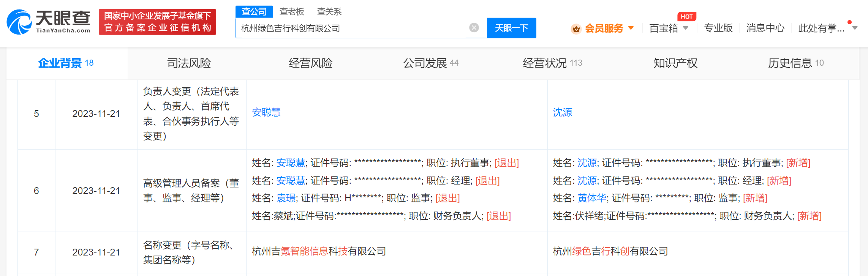This screenshot has height=276, width=868.
Task: Open 会员服务 menu
Action: pos(604,28)
